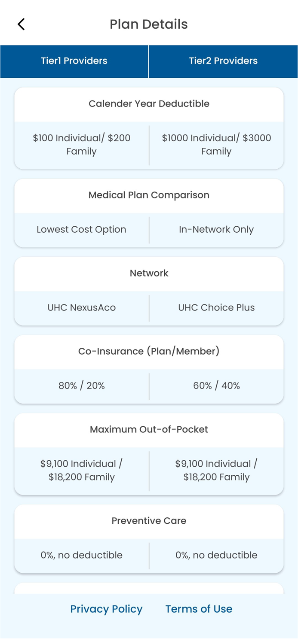Screen dimensions: 298x644
Task: Choose the Lowest Cost Option cell
Action: 82,230
